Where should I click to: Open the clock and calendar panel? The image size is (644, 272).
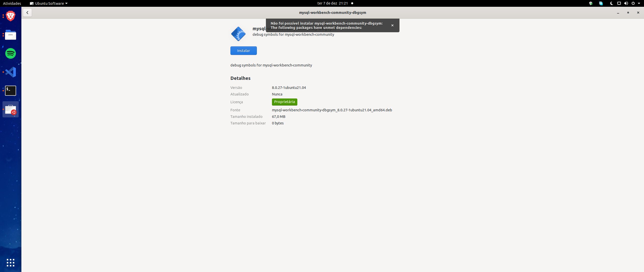point(333,3)
